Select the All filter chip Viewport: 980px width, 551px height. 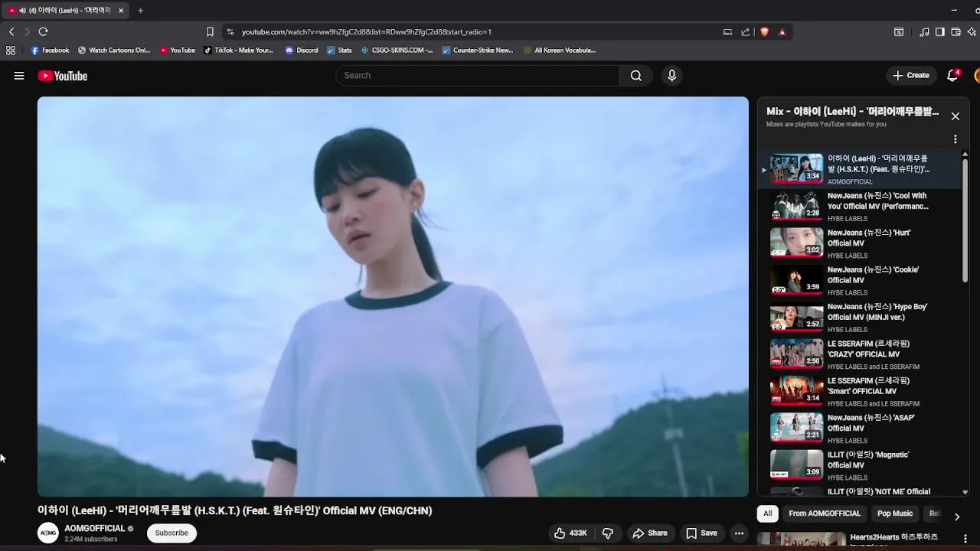(767, 514)
